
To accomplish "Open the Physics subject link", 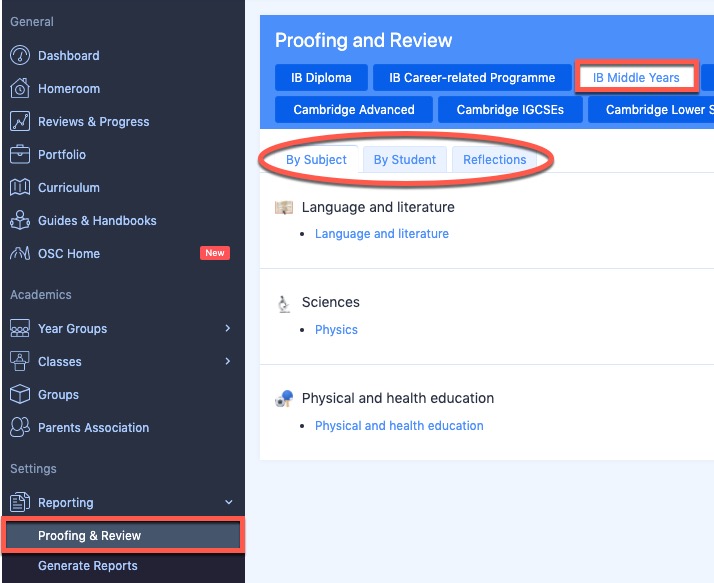I will [x=336, y=330].
